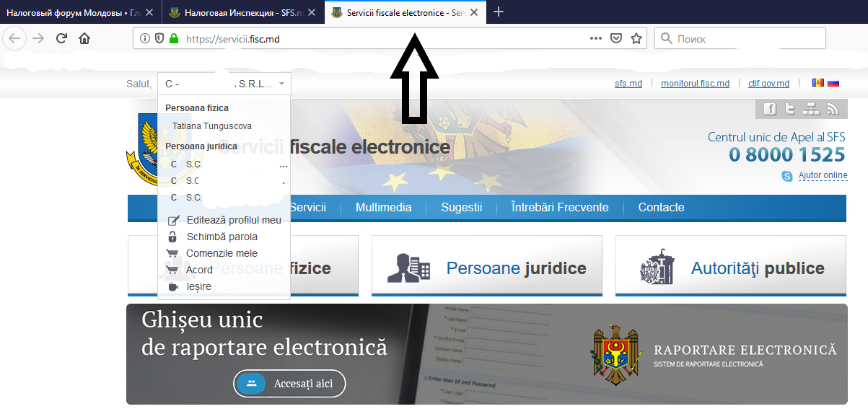Click the browser forward arrow
The height and width of the screenshot is (414, 868).
38,39
